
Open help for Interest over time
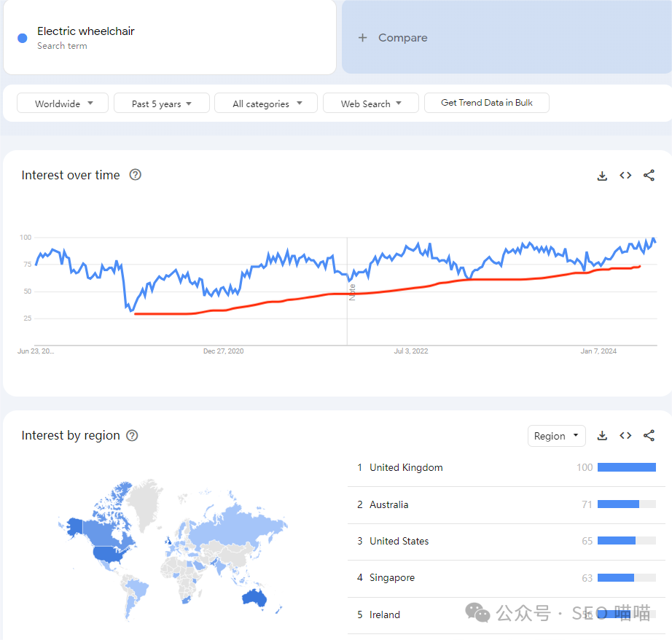point(135,175)
